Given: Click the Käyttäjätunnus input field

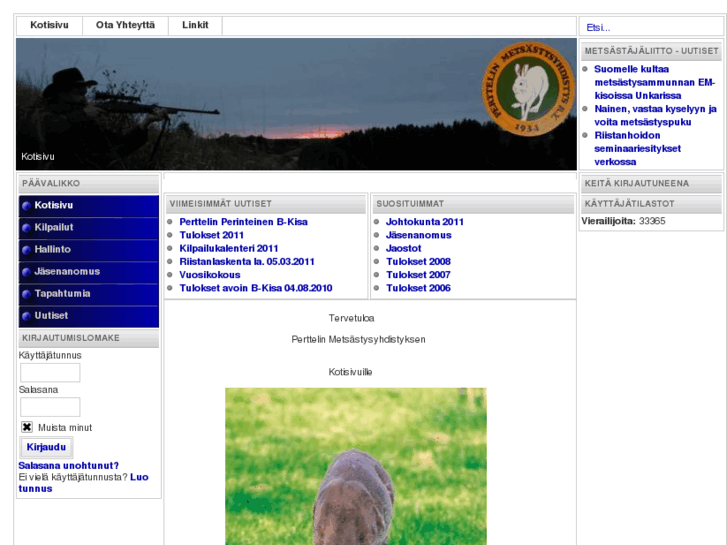Looking at the screenshot, I should pos(50,373).
